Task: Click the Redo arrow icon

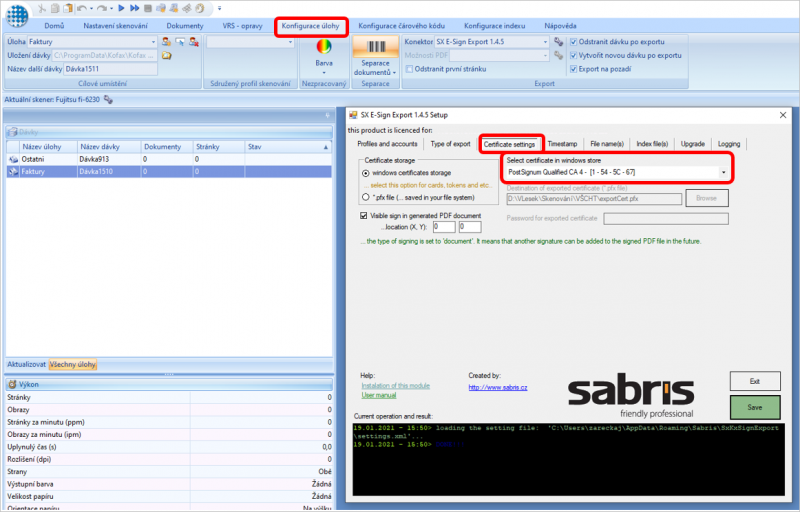Action: click(x=102, y=8)
